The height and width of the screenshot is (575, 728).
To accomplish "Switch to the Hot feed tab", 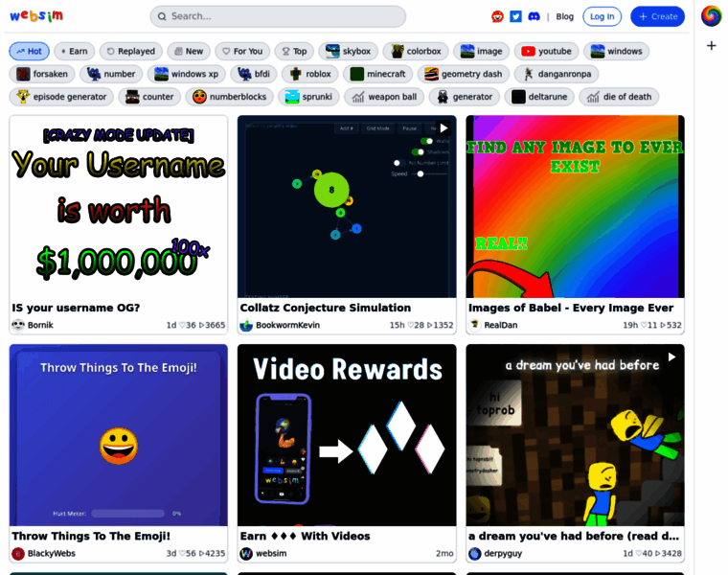I will [x=29, y=52].
